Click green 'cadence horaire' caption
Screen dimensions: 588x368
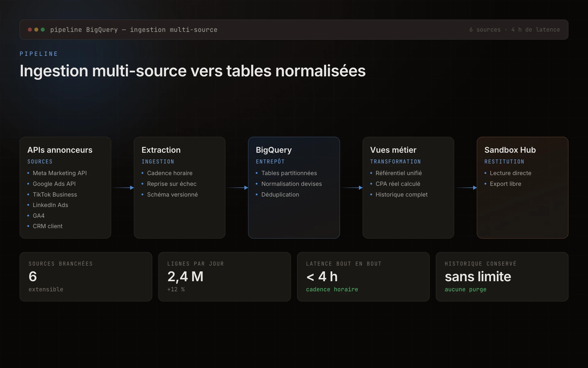pos(332,289)
